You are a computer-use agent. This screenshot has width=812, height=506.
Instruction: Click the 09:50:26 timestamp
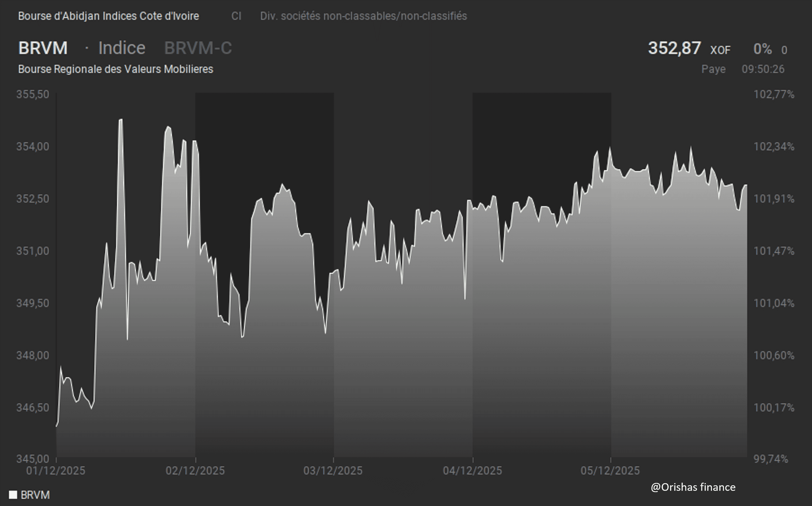point(763,69)
